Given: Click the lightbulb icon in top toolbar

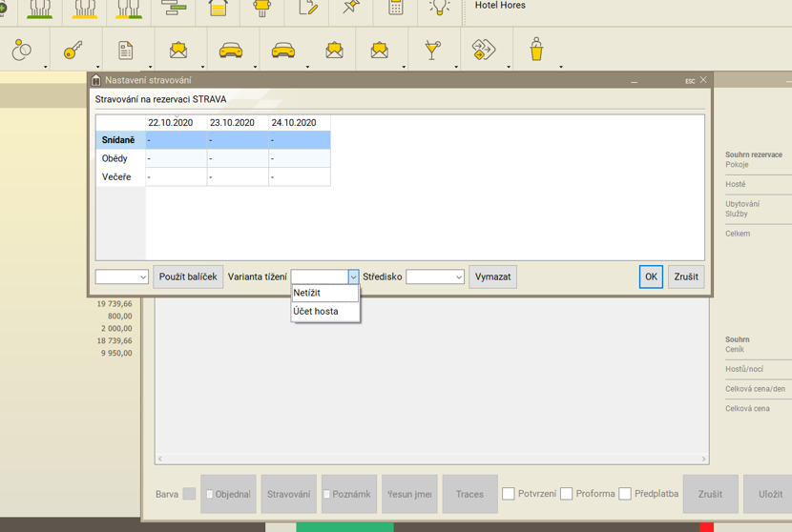Looking at the screenshot, I should [x=439, y=8].
